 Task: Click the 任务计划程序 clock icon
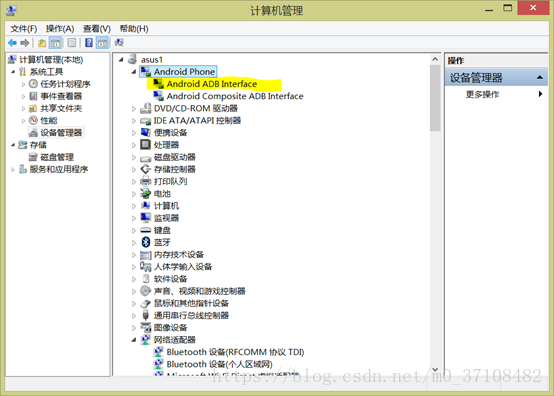33,84
